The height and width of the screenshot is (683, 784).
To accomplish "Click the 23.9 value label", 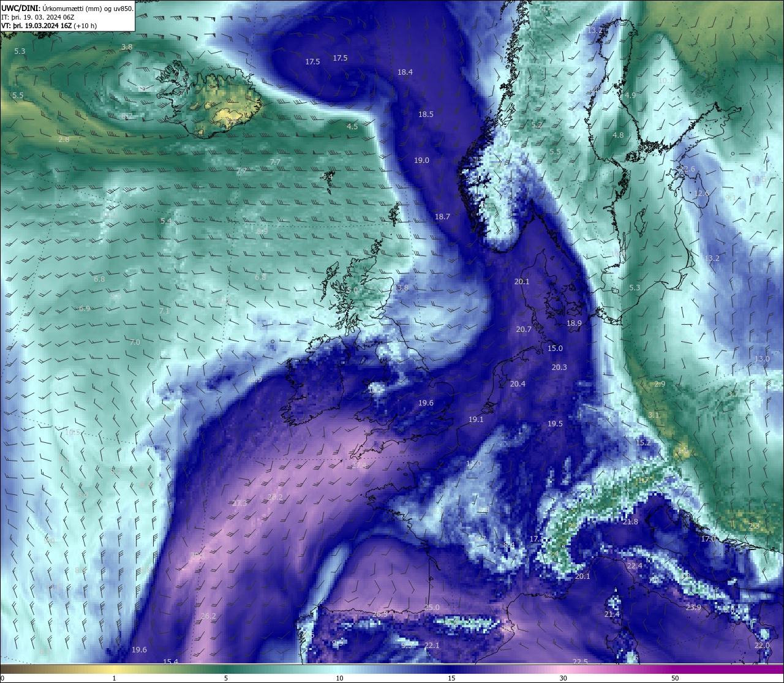I will click(x=693, y=607).
